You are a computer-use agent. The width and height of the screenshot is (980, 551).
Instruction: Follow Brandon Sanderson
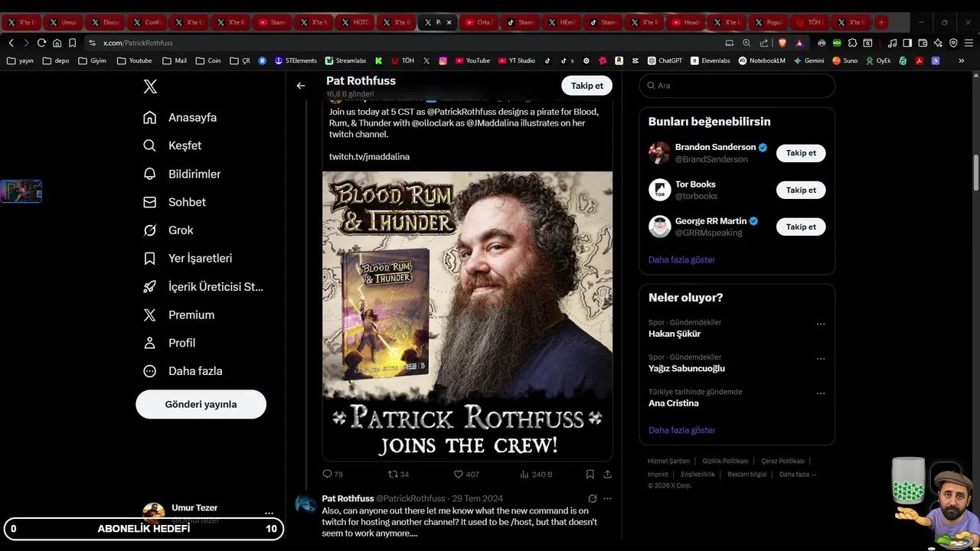(x=801, y=153)
